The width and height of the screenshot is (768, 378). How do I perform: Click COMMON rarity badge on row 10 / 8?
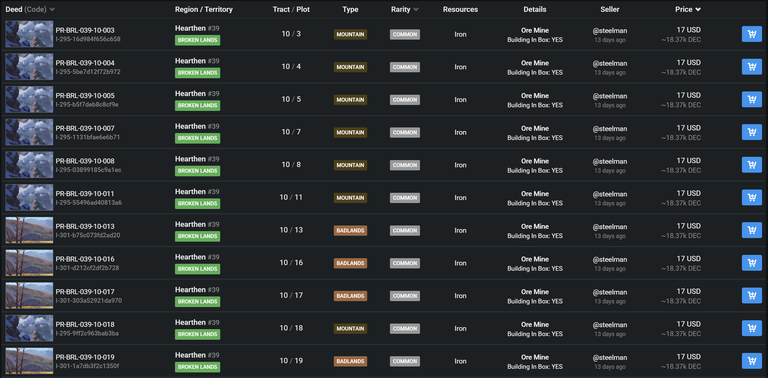click(405, 165)
